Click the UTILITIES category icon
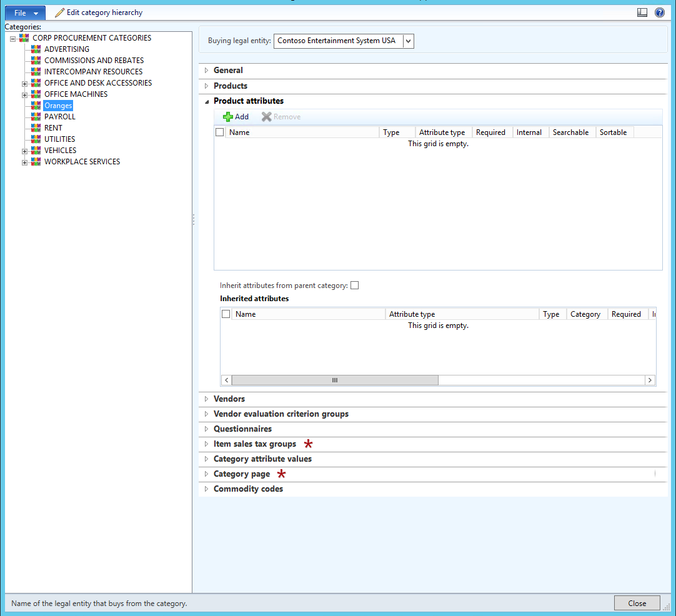Viewport: 676px width, 616px height. tap(36, 139)
